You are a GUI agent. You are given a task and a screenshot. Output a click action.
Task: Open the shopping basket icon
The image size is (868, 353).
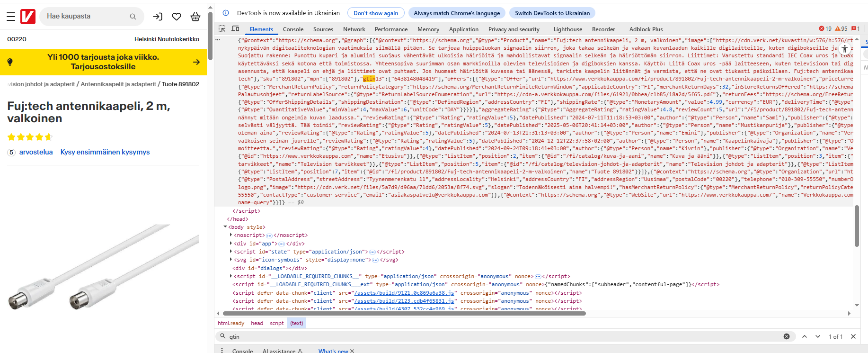tap(195, 17)
